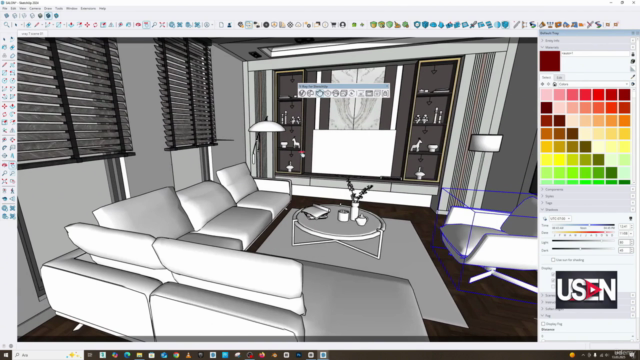Click the current dark red material preview

[550, 61]
